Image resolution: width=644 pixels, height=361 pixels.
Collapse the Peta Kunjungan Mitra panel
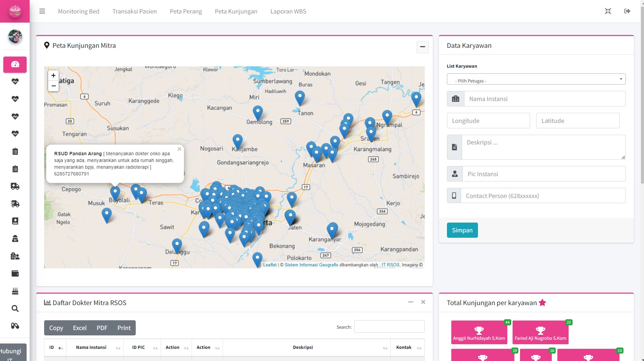tap(422, 47)
